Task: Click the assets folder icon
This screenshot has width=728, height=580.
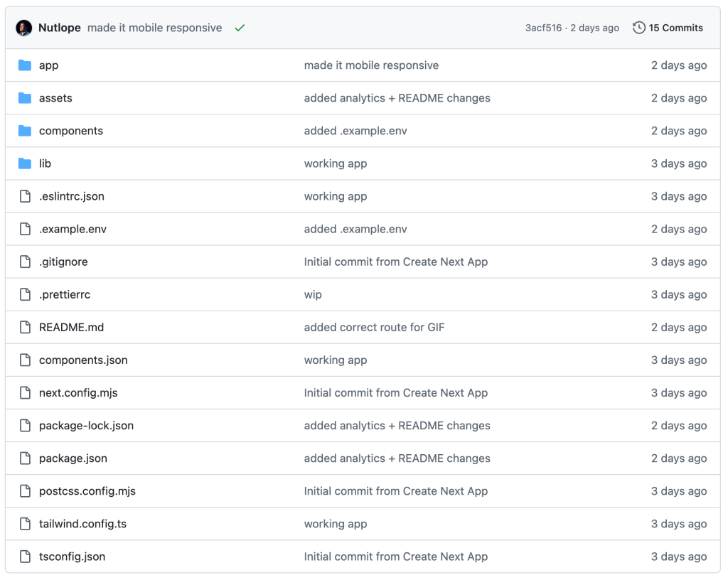Action: point(25,98)
